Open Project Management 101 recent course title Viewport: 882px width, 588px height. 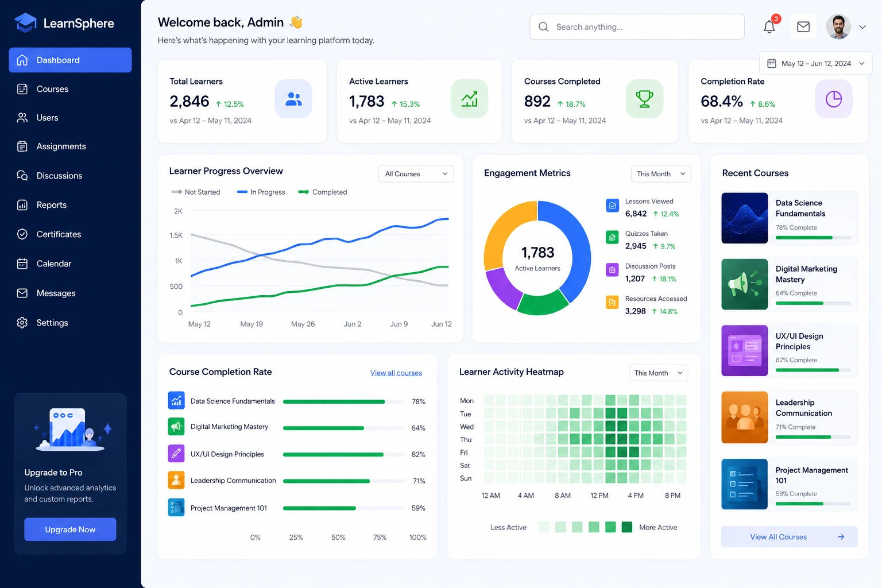pos(811,475)
